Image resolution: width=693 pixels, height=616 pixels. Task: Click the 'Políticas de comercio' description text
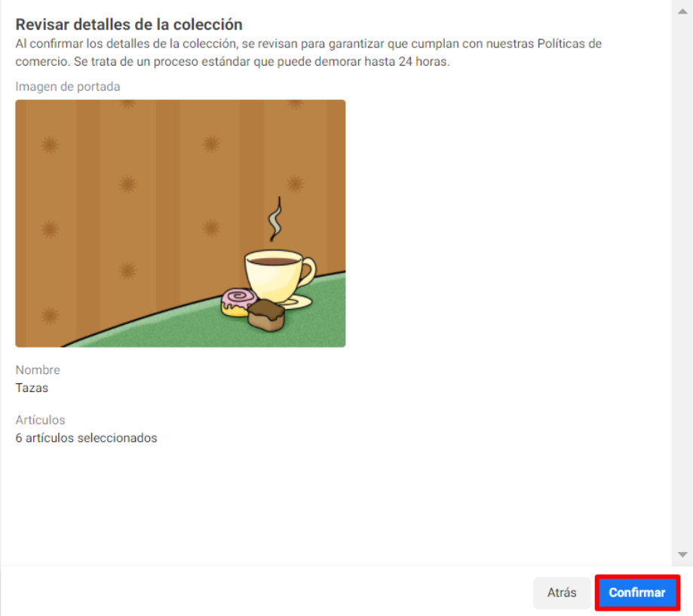(x=308, y=53)
